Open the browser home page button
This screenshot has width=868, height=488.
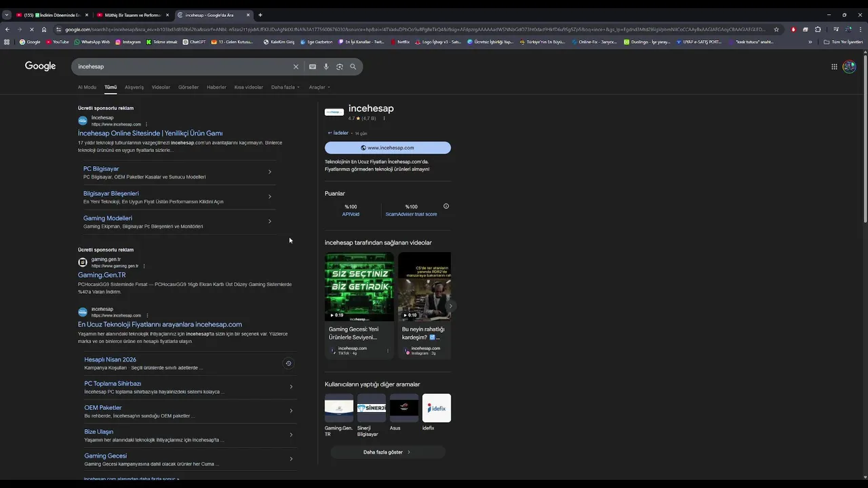click(44, 29)
